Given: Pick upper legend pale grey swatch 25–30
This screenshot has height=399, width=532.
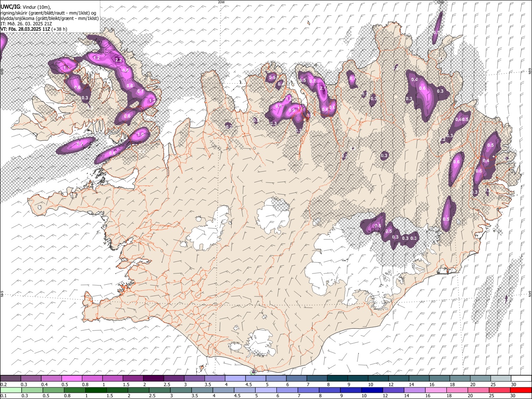Looking at the screenshot, I should pos(501,378).
